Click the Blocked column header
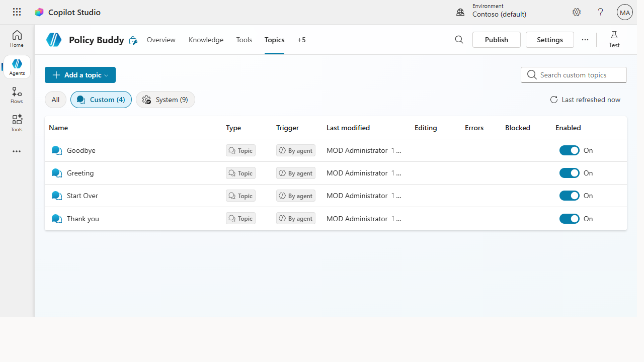The width and height of the screenshot is (644, 362). tap(518, 128)
